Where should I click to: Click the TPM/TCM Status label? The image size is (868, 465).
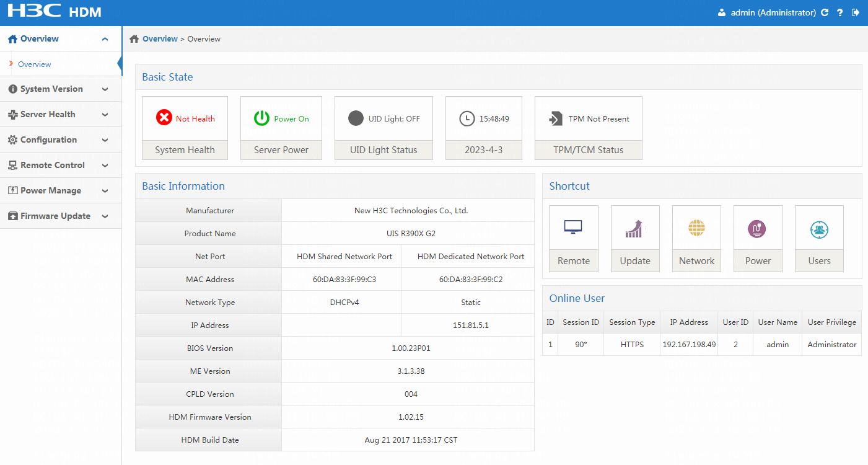click(x=589, y=150)
